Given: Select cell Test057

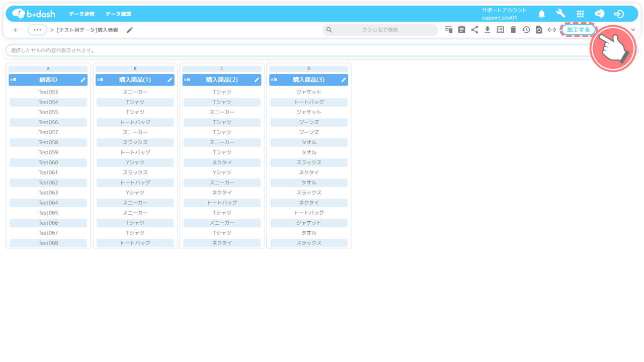Looking at the screenshot, I should [x=48, y=132].
